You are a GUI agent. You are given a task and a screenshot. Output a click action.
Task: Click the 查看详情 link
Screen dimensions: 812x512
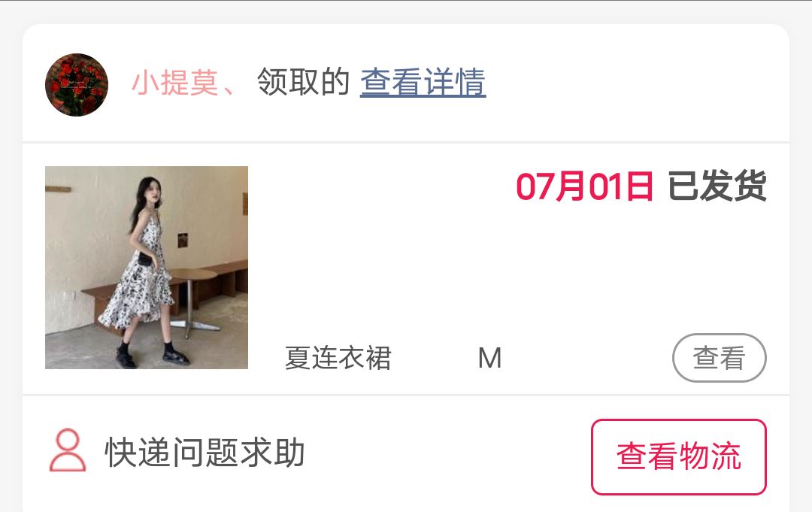pyautogui.click(x=423, y=82)
